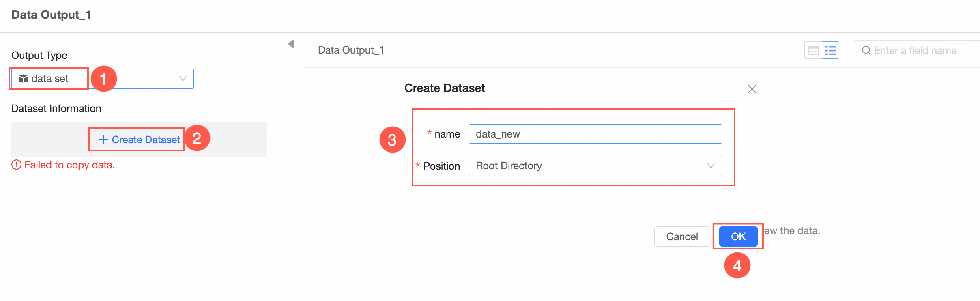Image resolution: width=980 pixels, height=301 pixels.
Task: Open the Position dropdown showing Root Directory
Action: tap(588, 166)
